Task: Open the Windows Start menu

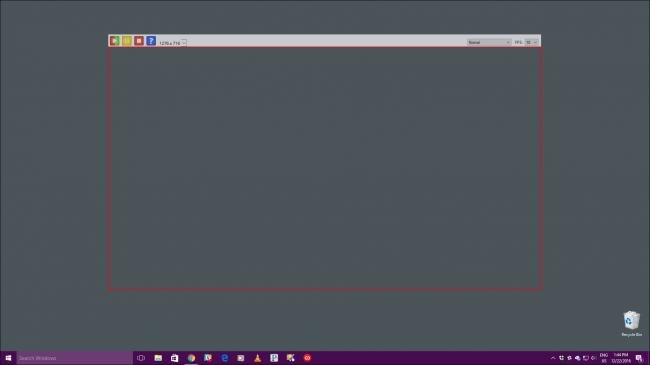Action: click(8, 358)
